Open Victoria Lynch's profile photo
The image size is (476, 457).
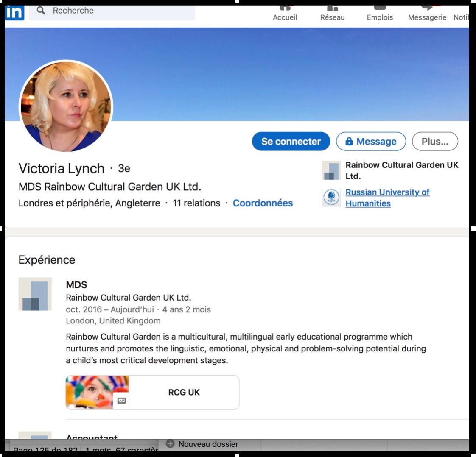[66, 106]
